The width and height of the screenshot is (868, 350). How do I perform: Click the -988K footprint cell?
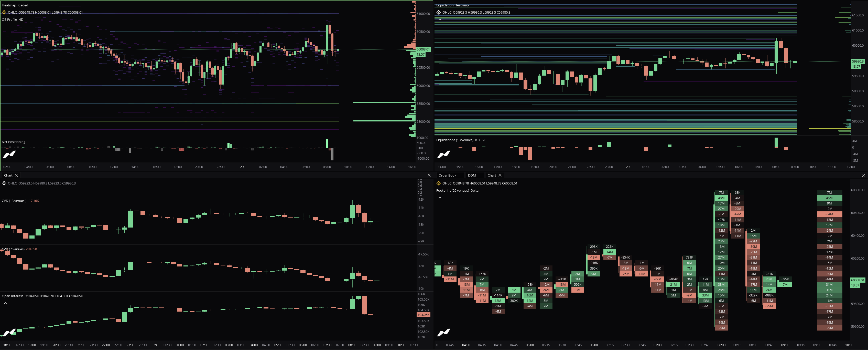pyautogui.click(x=769, y=295)
